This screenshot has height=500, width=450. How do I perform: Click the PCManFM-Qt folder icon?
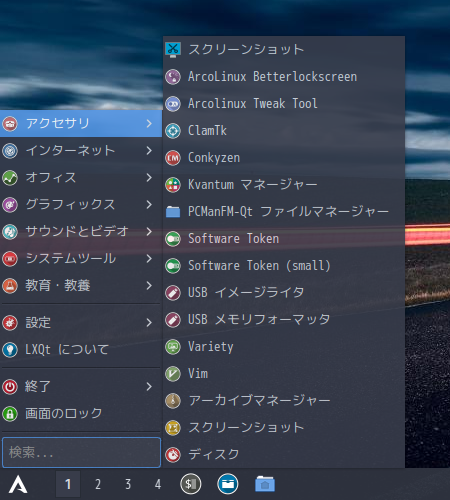(x=173, y=212)
